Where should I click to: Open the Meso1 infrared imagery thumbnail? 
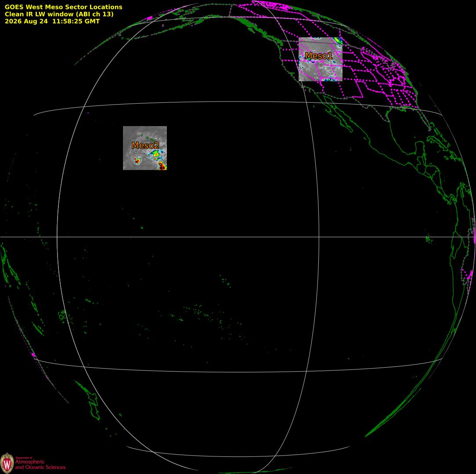[321, 59]
